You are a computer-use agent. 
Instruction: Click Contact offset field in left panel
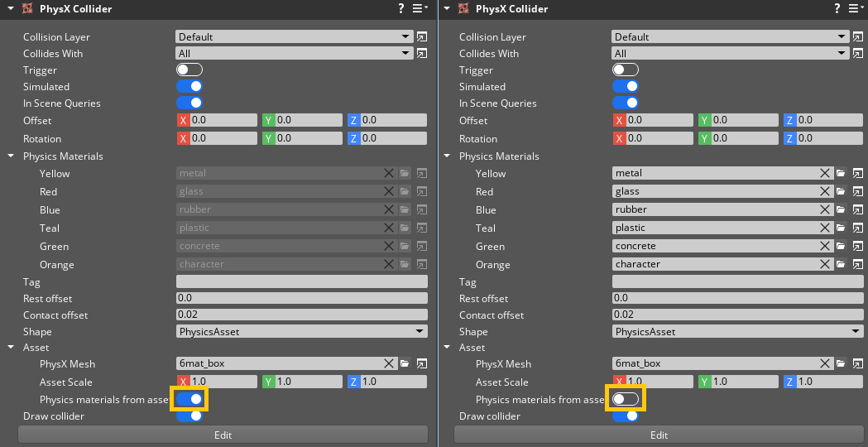click(x=302, y=315)
